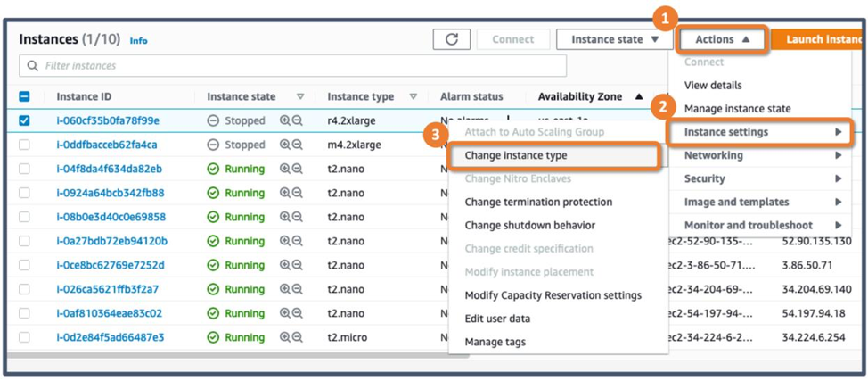868x381 pixels.
Task: Click the Running status icon of t2.micro instance
Action: (x=213, y=337)
